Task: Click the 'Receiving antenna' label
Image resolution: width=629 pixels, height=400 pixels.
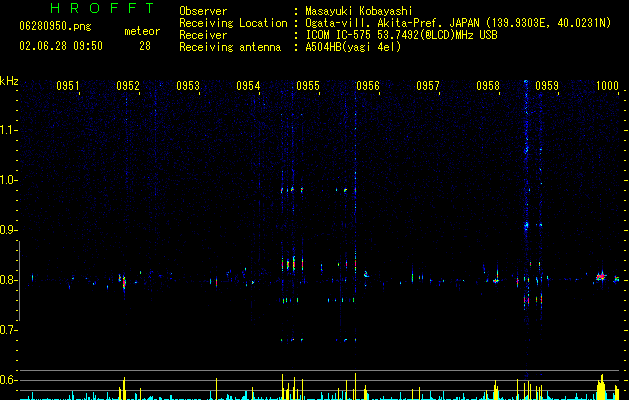Action: coord(230,47)
